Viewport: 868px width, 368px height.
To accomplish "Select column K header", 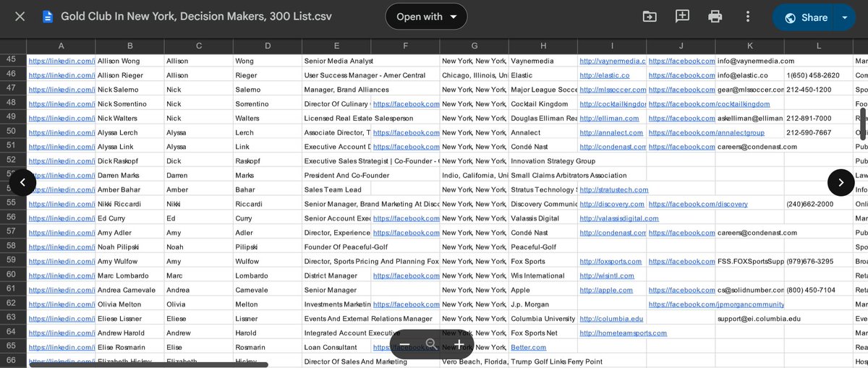I will click(750, 46).
